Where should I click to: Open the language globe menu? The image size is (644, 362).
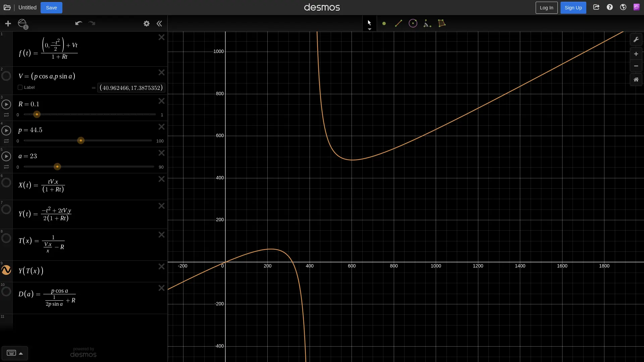(x=623, y=7)
